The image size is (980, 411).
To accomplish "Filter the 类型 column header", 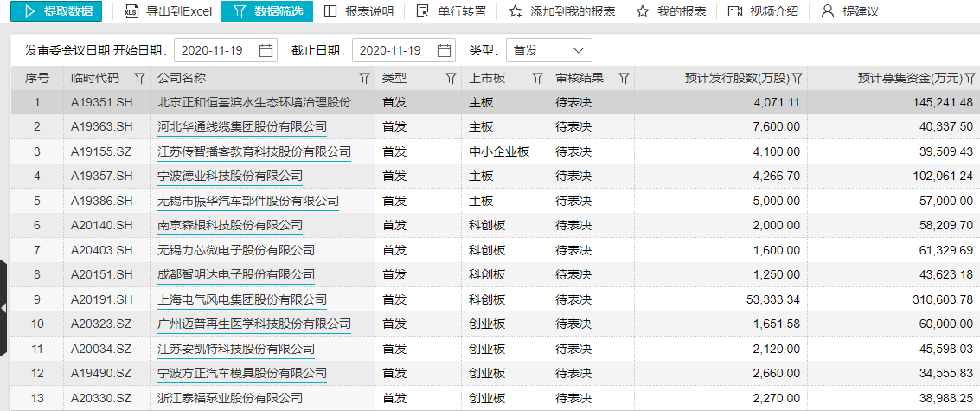I will [x=451, y=78].
